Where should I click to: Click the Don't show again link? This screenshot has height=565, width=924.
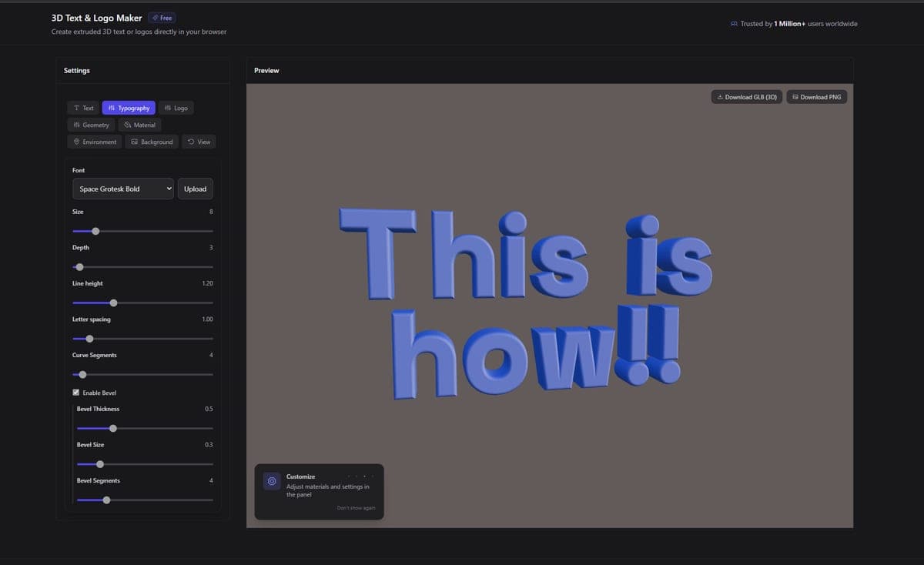coord(356,508)
